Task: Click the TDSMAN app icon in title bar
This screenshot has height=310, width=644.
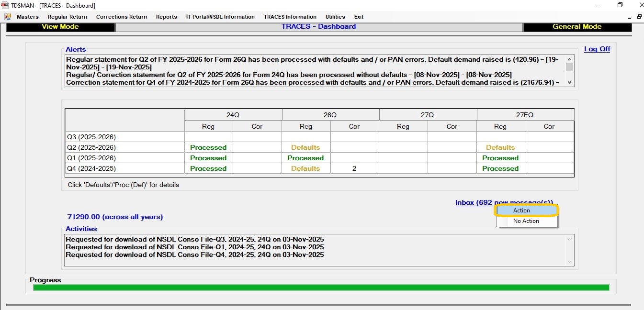Action: click(x=5, y=5)
